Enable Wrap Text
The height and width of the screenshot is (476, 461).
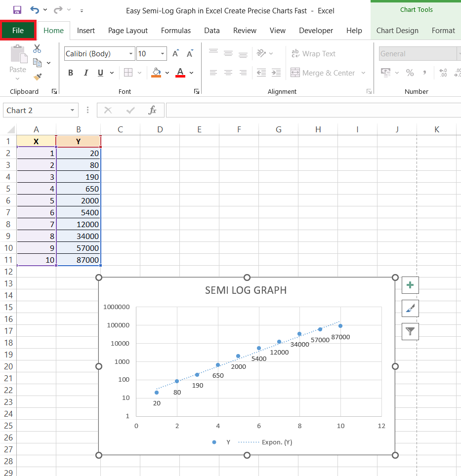[x=314, y=53]
